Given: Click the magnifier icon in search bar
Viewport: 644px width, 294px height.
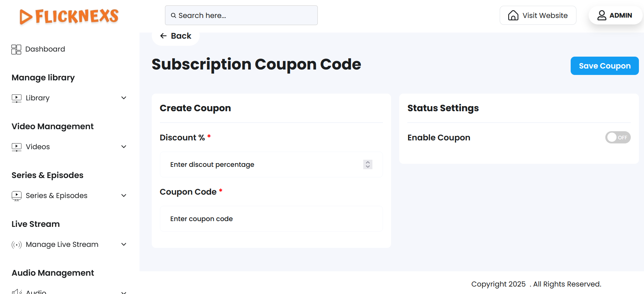Looking at the screenshot, I should click(x=173, y=16).
